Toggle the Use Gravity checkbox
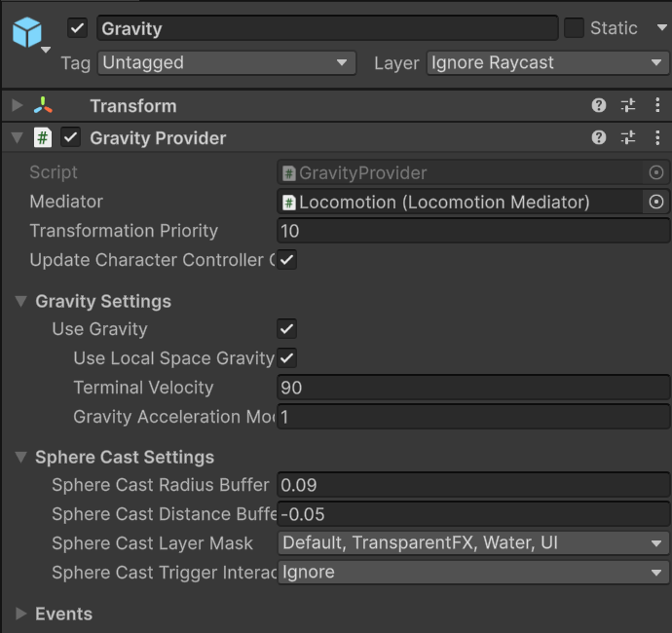Image resolution: width=672 pixels, height=633 pixels. pyautogui.click(x=287, y=329)
